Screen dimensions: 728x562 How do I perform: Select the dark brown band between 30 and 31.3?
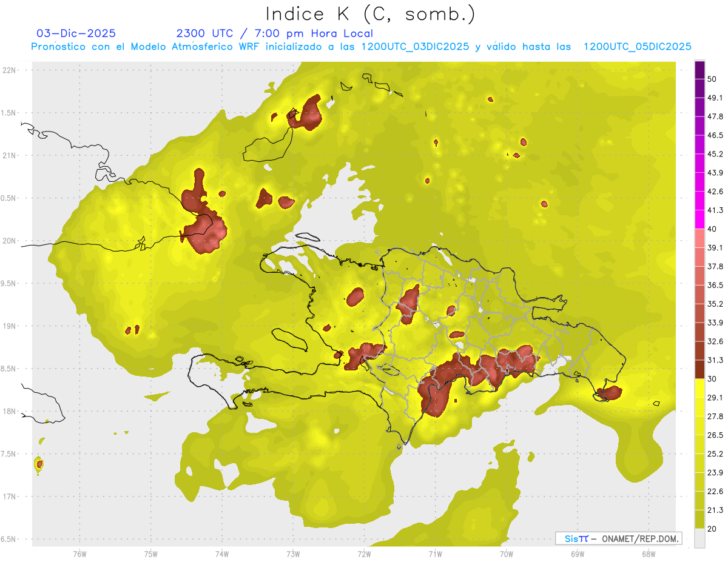click(699, 370)
